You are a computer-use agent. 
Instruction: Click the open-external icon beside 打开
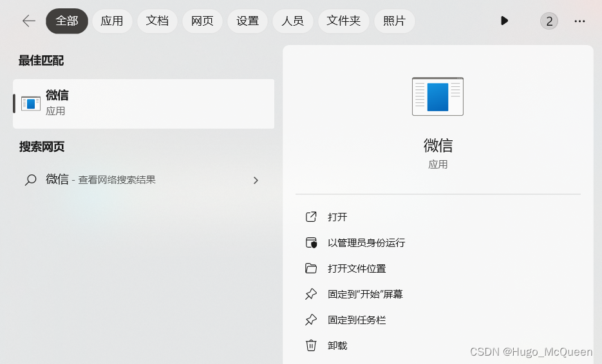click(311, 217)
